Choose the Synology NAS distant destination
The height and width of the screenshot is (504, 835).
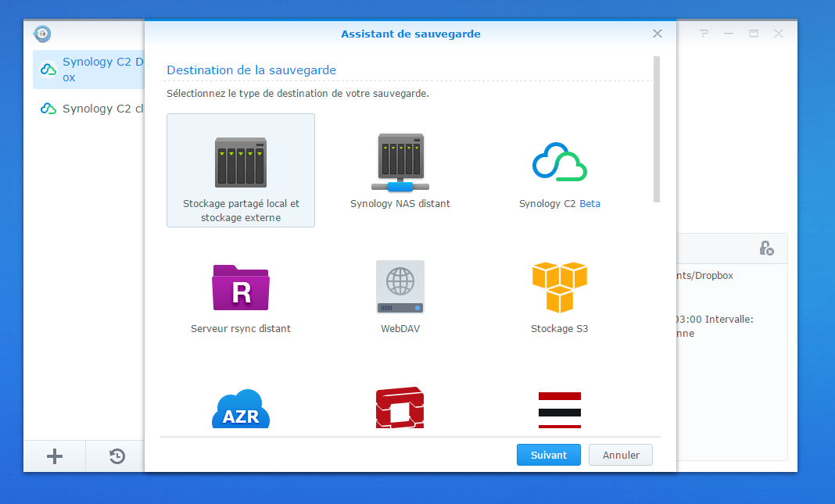click(x=400, y=163)
